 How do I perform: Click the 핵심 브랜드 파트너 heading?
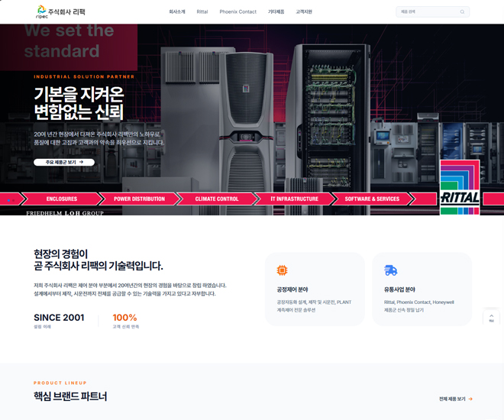click(70, 396)
